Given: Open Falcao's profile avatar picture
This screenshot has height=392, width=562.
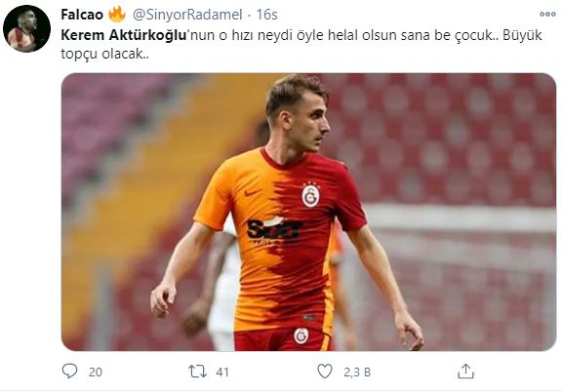Looking at the screenshot, I should (x=26, y=28).
